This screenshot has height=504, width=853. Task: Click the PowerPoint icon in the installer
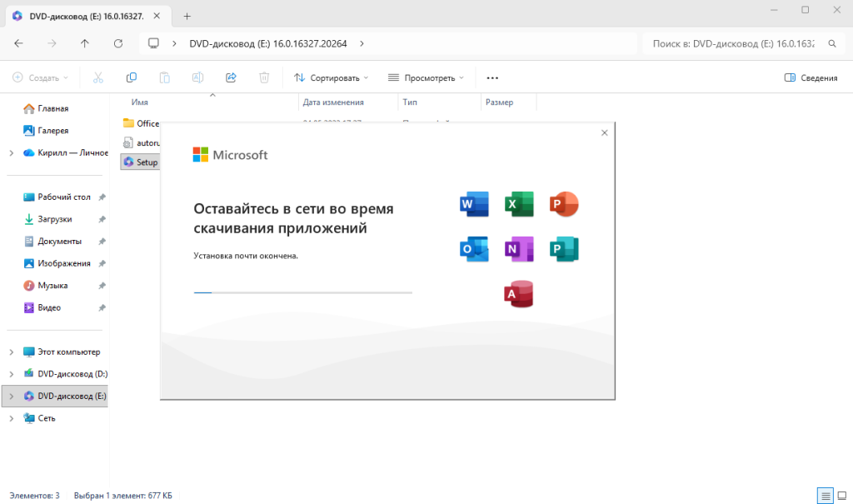(564, 204)
